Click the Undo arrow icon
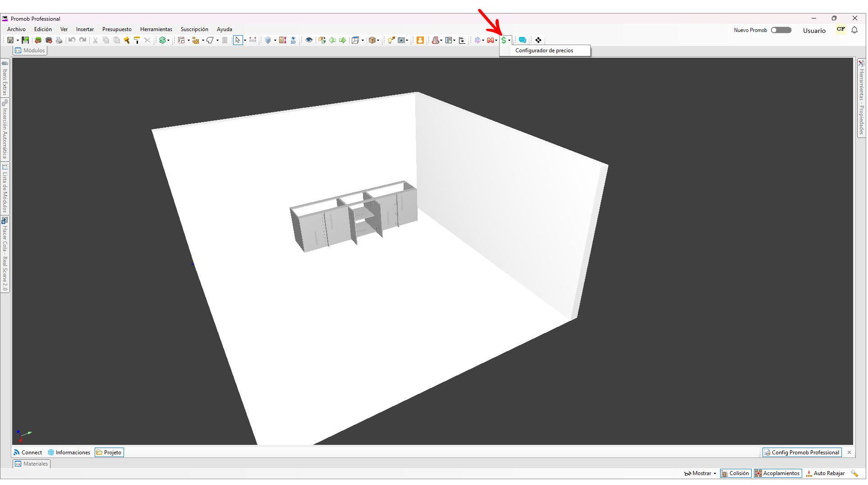Screen dimensions: 868x485 point(72,40)
